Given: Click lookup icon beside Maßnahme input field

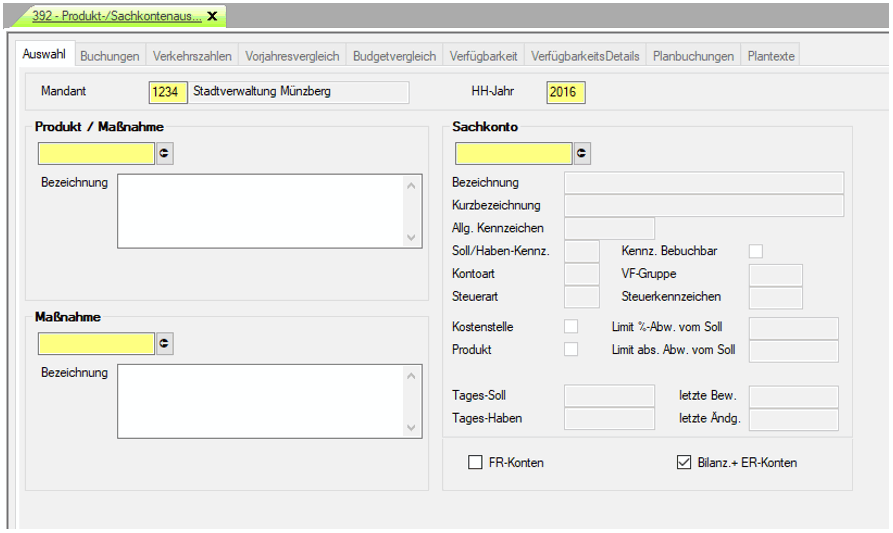Looking at the screenshot, I should click(x=165, y=343).
